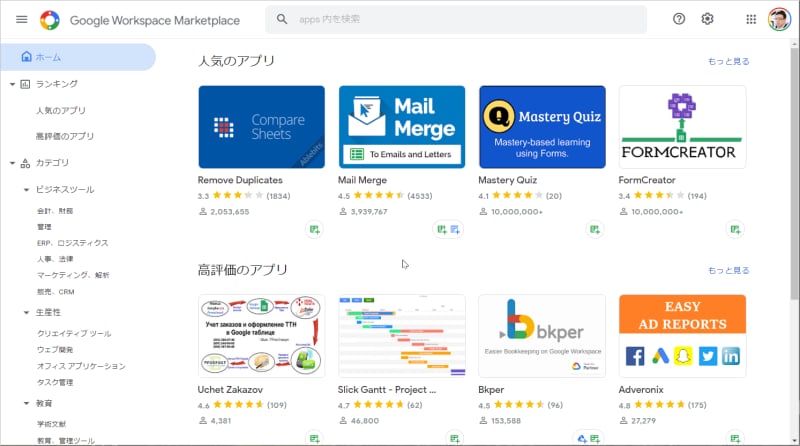Click the apps search input field

click(x=456, y=19)
